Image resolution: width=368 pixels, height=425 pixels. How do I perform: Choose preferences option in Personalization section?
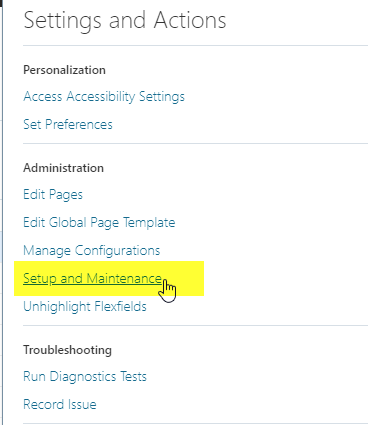(68, 125)
